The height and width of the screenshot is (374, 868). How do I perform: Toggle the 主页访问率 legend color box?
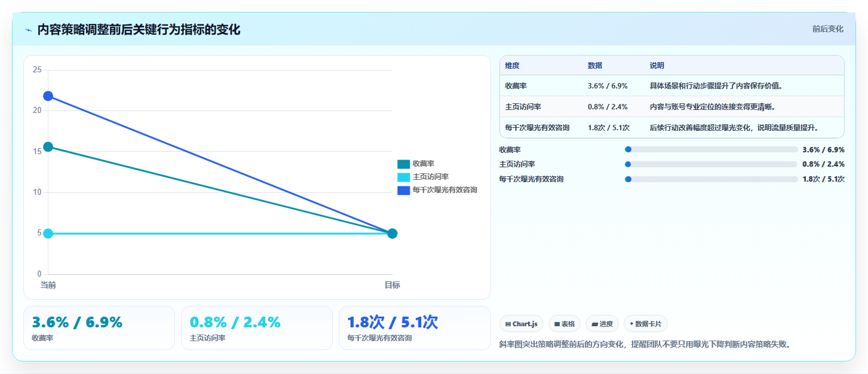[x=404, y=177]
